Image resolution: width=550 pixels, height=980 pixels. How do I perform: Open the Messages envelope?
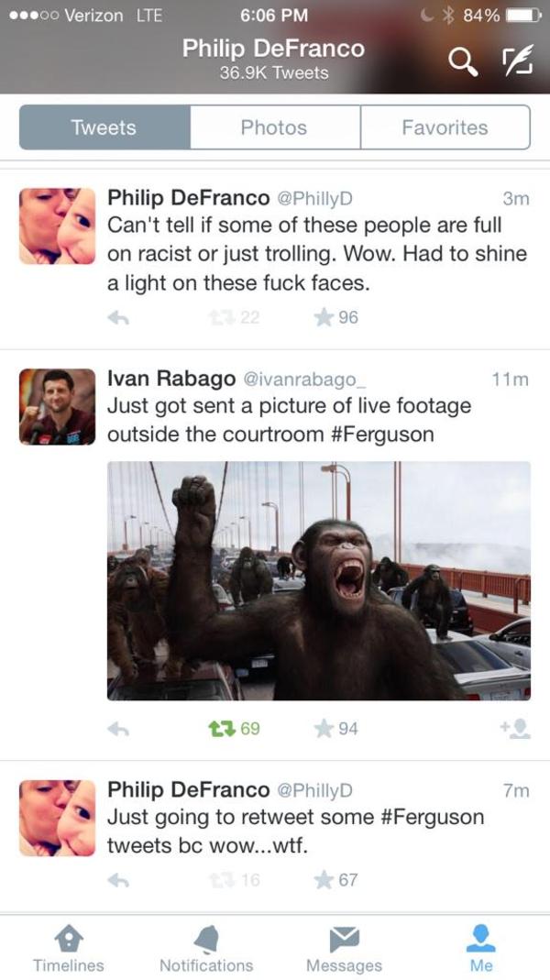point(344,944)
